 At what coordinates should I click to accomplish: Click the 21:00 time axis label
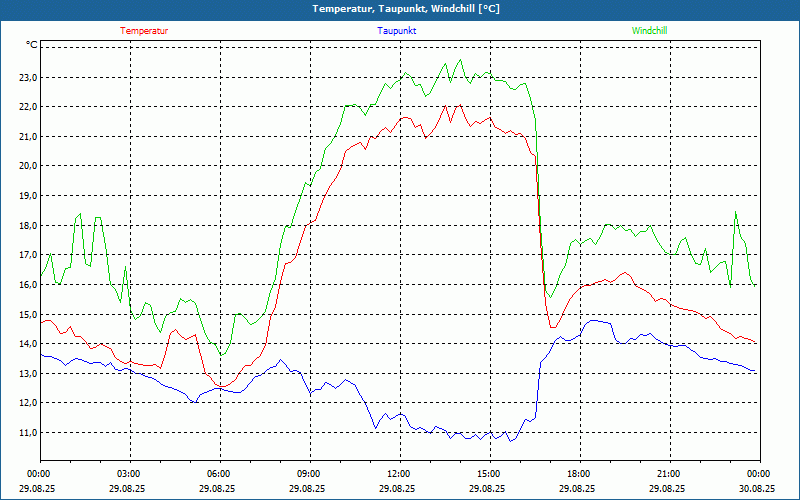pos(667,474)
